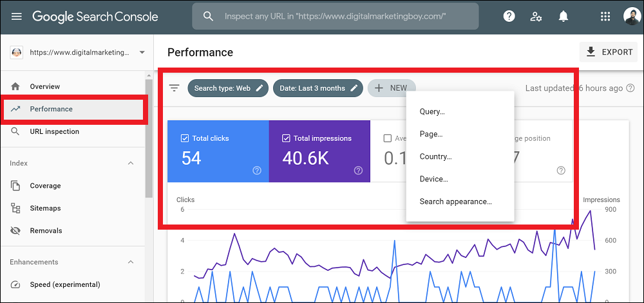Choose Page... from filter menu
The image size is (644, 303).
coord(460,134)
